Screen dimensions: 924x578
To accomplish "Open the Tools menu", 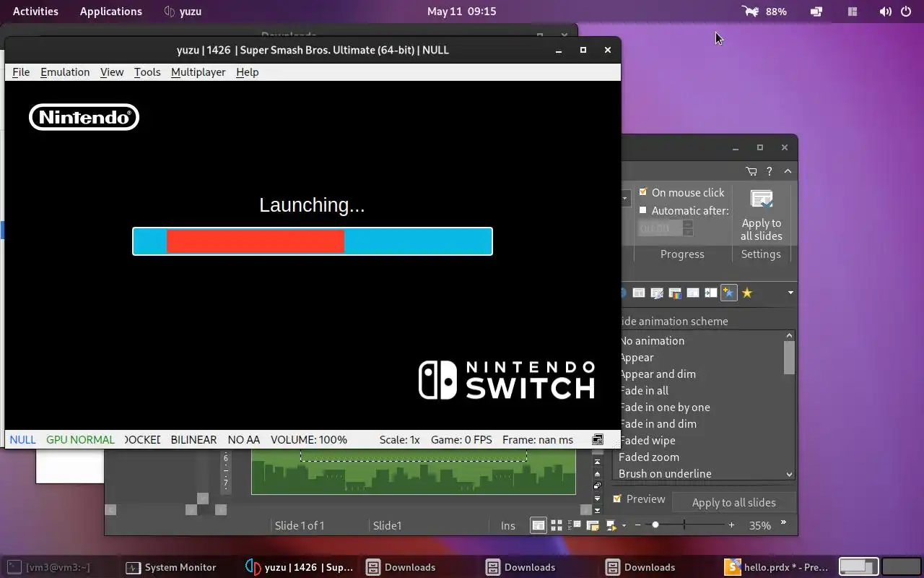I will (147, 72).
